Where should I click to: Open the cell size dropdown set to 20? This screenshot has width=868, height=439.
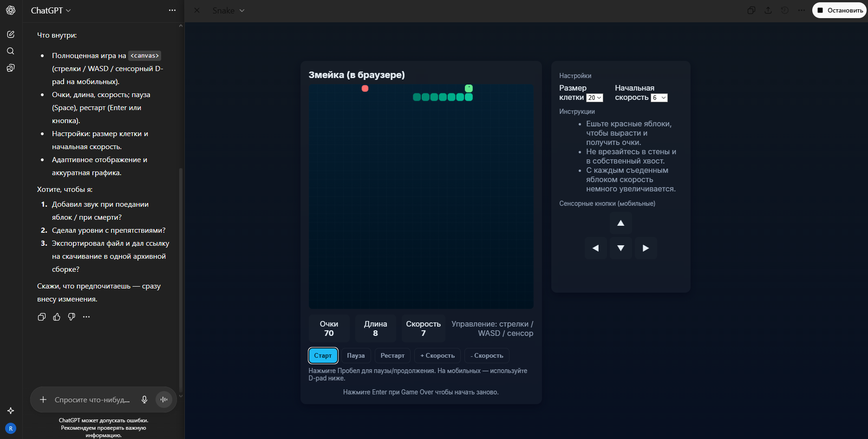(x=594, y=98)
